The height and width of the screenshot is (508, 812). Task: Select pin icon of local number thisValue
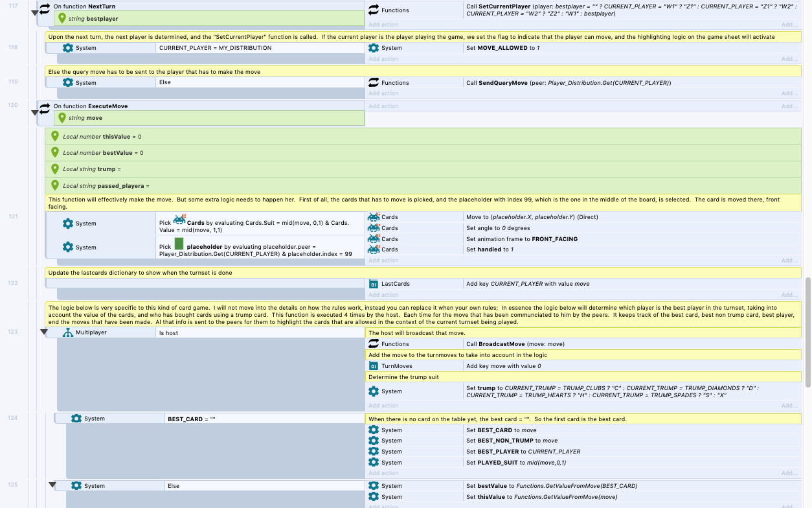tap(54, 137)
